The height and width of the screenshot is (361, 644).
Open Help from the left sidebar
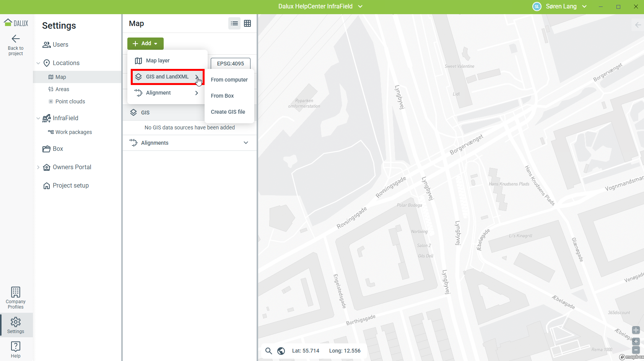point(16,349)
